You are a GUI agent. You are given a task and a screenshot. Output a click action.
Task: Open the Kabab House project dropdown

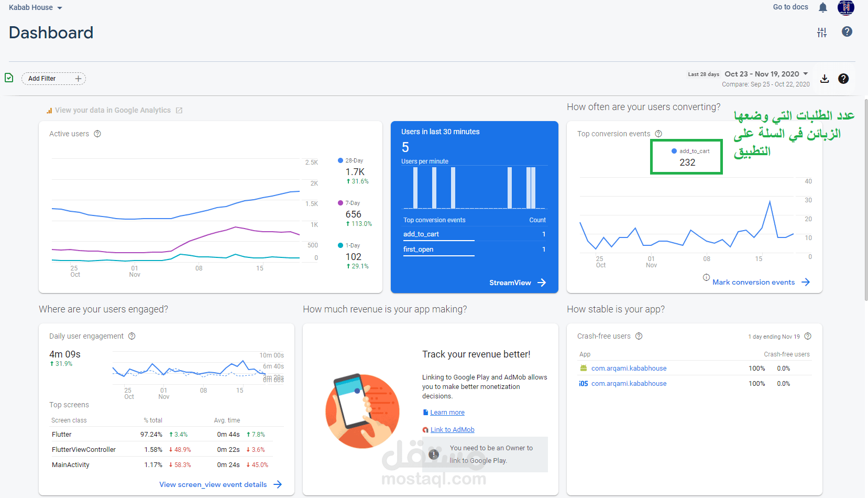(36, 7)
